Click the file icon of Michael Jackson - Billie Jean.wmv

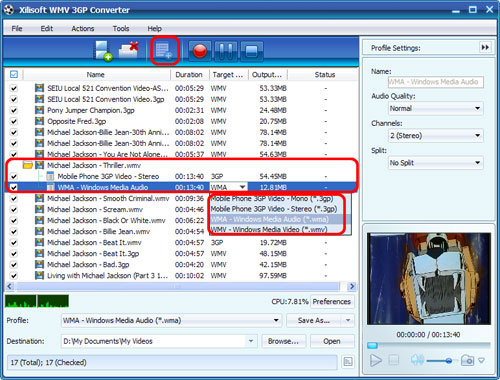pyautogui.click(x=39, y=231)
